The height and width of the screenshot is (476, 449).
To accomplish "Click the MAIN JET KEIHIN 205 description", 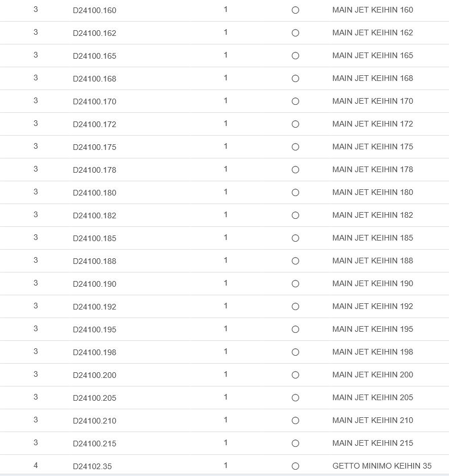I will click(x=373, y=397).
